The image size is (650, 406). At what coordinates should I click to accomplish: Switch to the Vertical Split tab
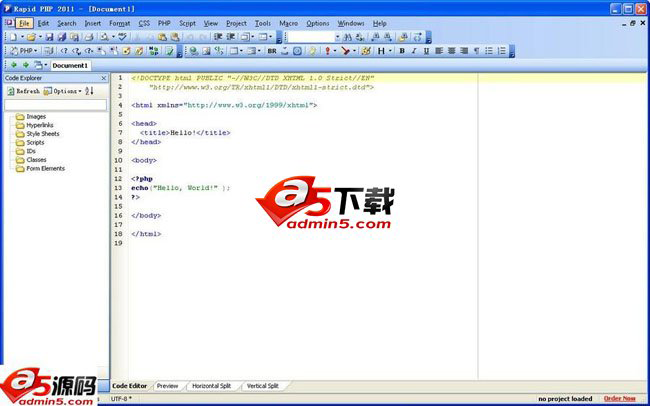(263, 386)
